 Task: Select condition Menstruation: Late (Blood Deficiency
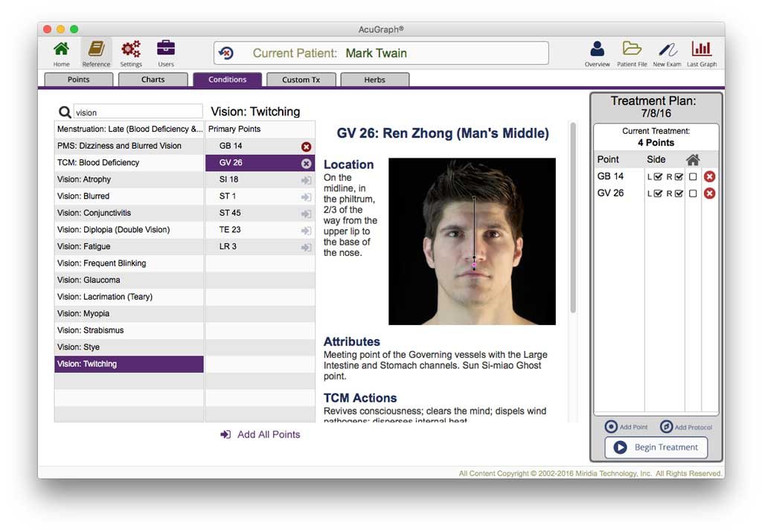[129, 129]
